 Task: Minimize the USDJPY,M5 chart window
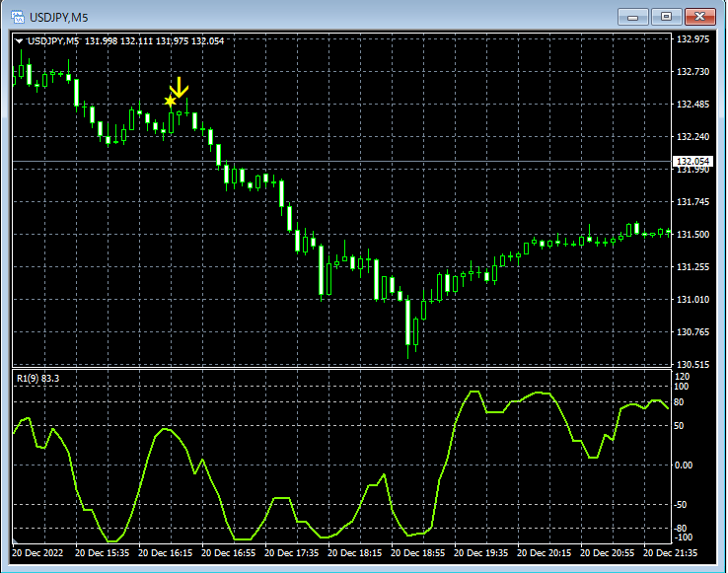click(633, 17)
